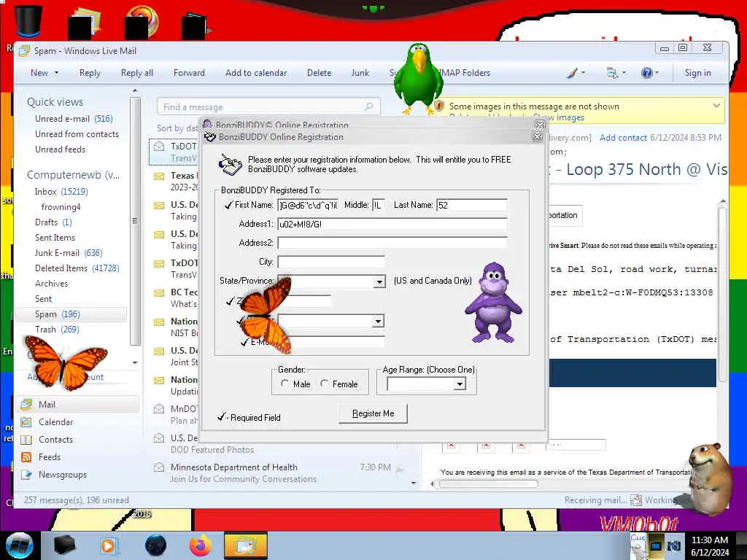Image resolution: width=747 pixels, height=560 pixels.
Task: Click the folder pane scrollbar thumb
Action: pos(135,221)
